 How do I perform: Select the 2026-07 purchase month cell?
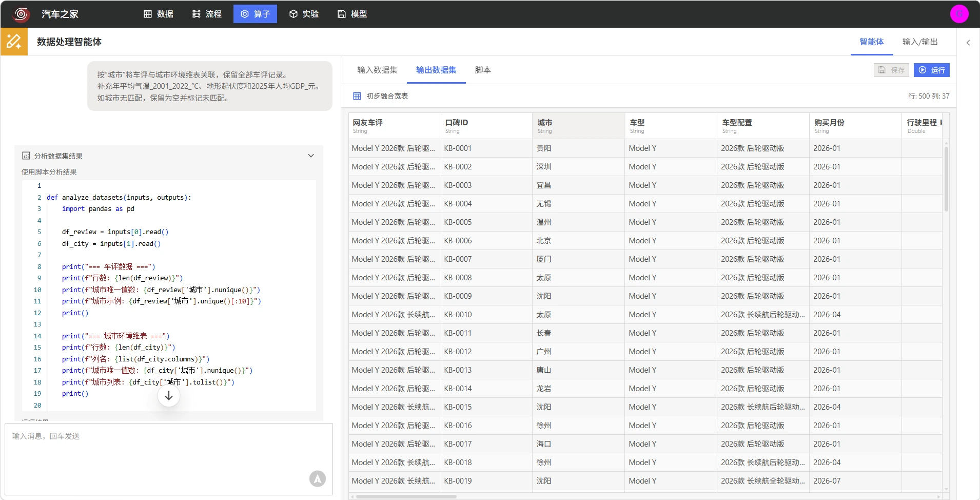pyautogui.click(x=855, y=481)
